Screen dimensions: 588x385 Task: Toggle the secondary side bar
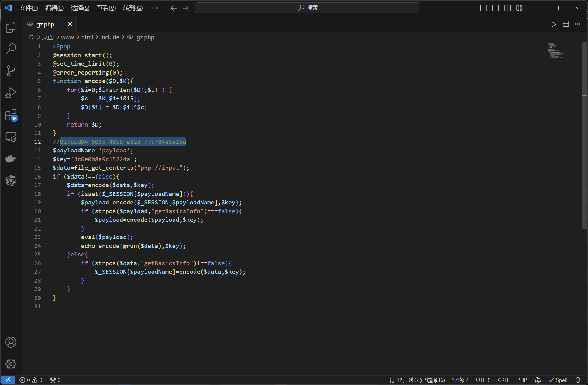[507, 8]
